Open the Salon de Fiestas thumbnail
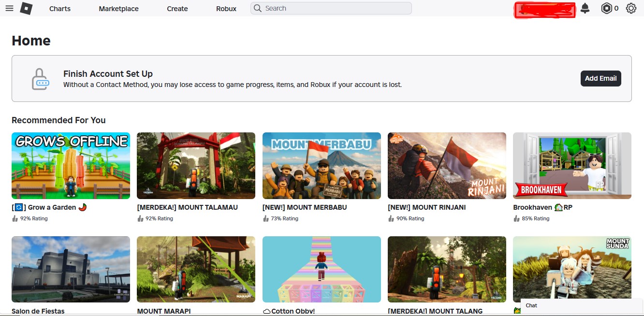 tap(71, 269)
